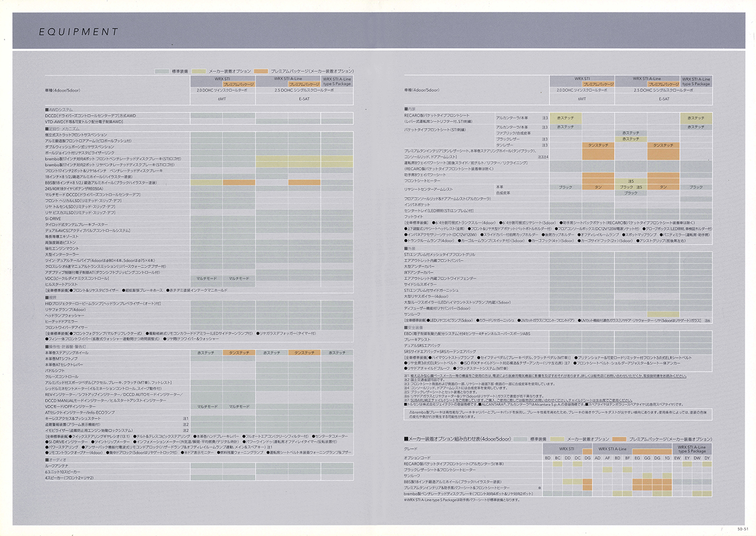Click the '■視界' section heading
756x536 pixels.
[51, 297]
